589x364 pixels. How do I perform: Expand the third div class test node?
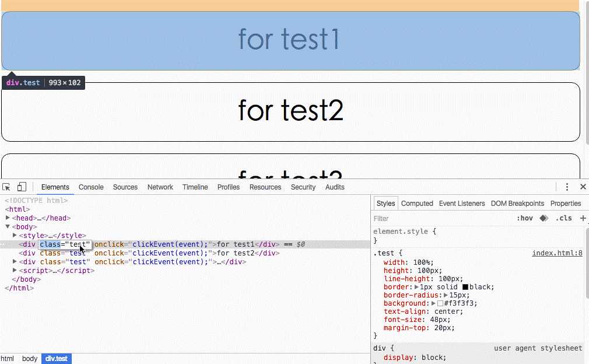[x=15, y=261]
